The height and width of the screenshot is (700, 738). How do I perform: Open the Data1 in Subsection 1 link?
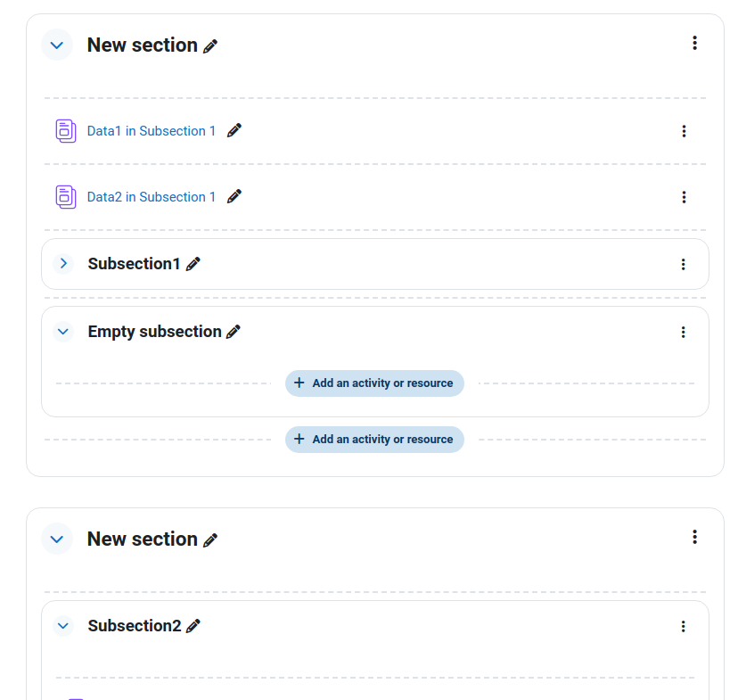pos(152,131)
